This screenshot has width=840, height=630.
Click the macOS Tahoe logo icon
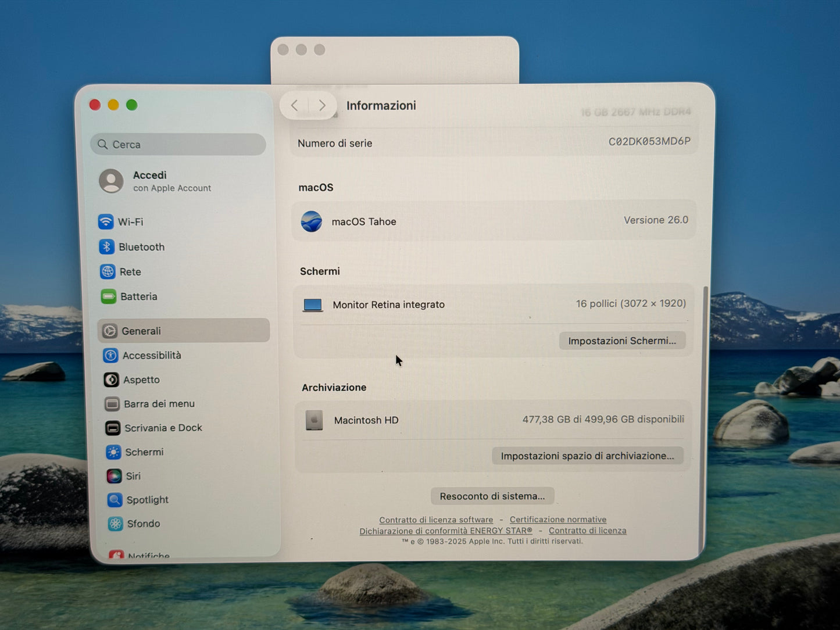(312, 221)
